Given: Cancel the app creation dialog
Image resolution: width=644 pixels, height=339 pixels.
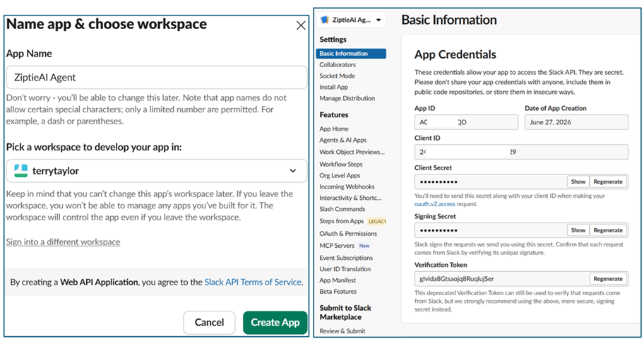Looking at the screenshot, I should click(x=209, y=322).
